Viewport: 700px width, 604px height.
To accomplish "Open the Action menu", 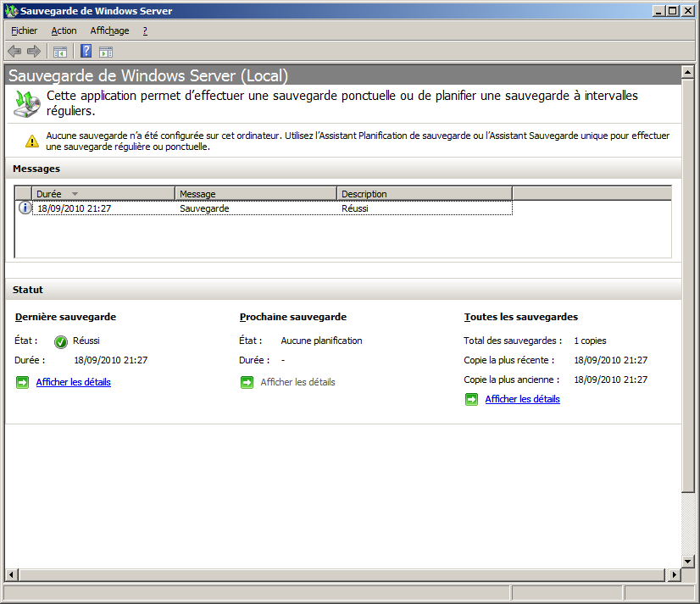I will tap(64, 30).
